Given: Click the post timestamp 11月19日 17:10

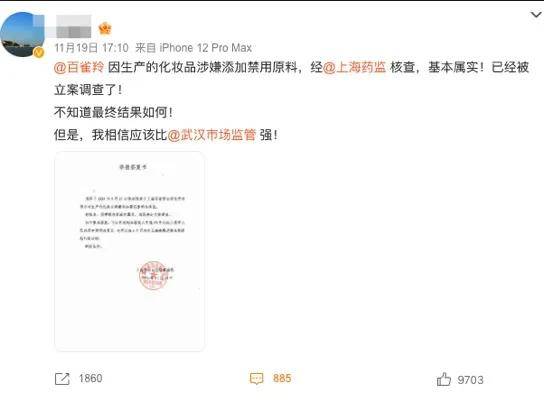Looking at the screenshot, I should coord(91,48).
